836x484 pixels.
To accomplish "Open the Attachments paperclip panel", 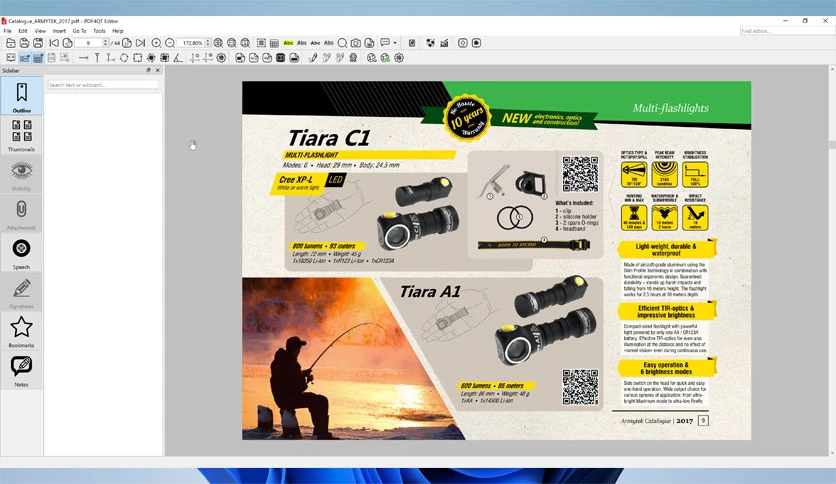I will pos(21,214).
